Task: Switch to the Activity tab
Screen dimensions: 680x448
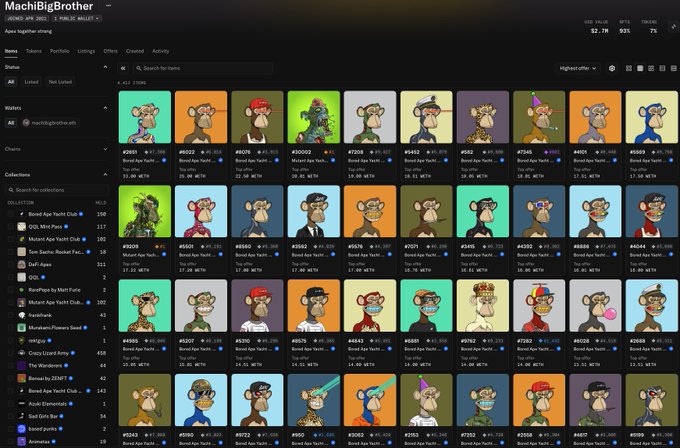Action: (160, 51)
